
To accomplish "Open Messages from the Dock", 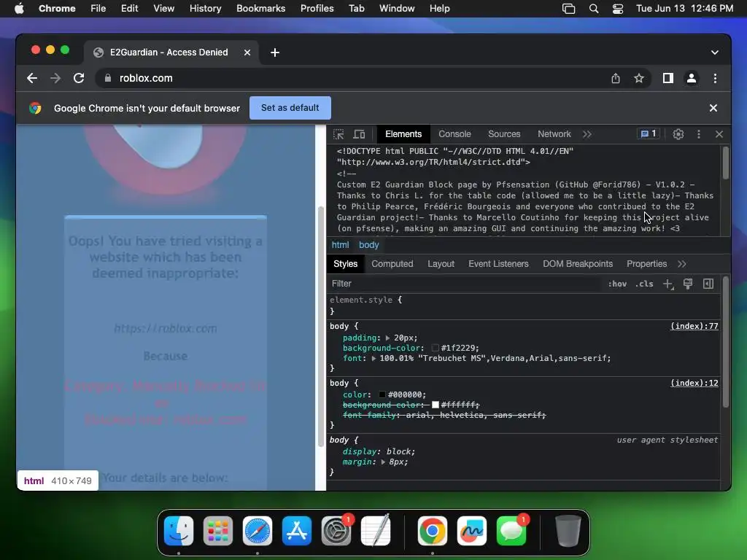I will click(511, 531).
